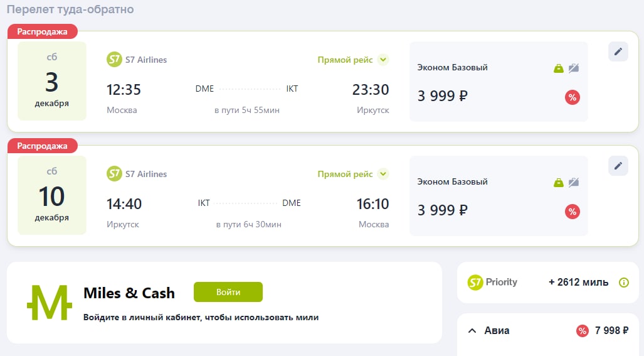Click the red percent discount icon on the December 3 fare
This screenshot has width=644, height=356.
click(x=572, y=97)
